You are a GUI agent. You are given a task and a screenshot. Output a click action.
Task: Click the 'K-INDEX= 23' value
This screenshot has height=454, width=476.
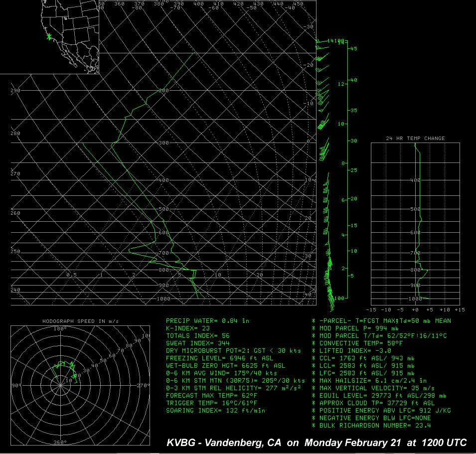point(188,328)
